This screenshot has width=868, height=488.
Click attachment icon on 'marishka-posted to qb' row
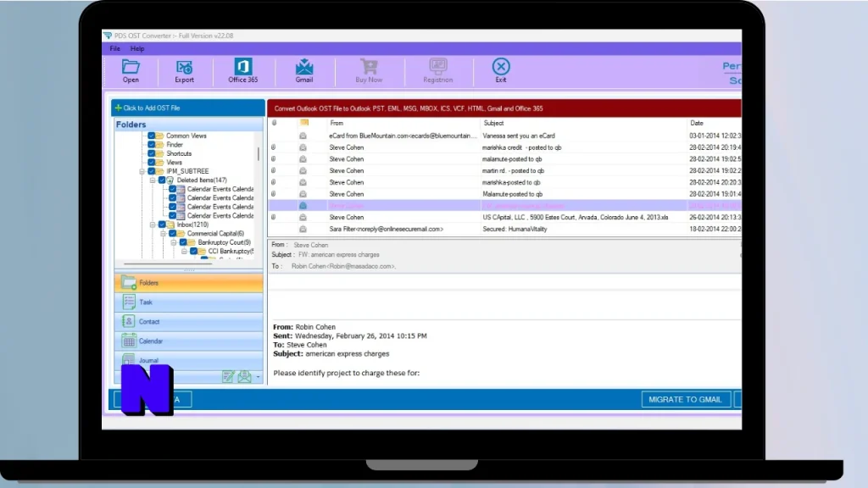tap(274, 183)
